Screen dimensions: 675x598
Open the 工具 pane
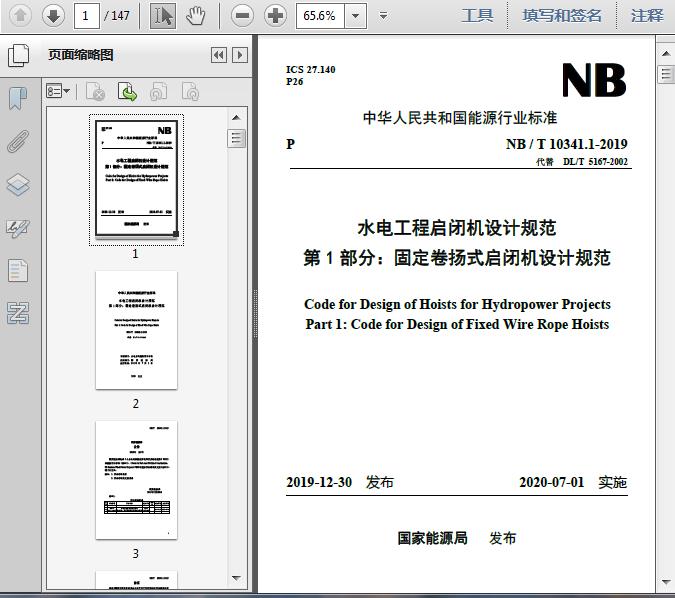click(477, 15)
